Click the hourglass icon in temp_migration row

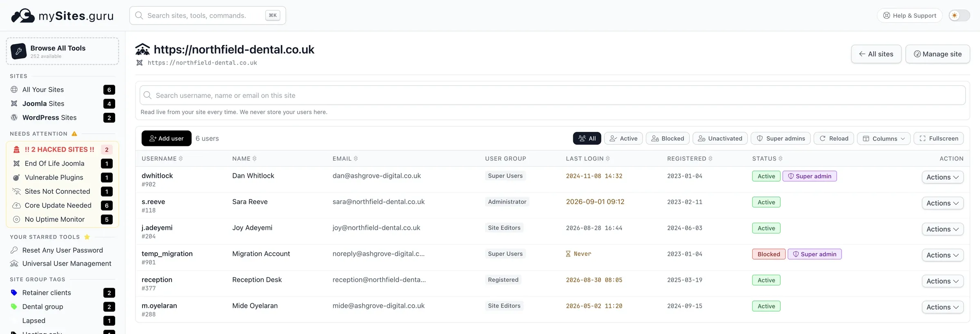pyautogui.click(x=568, y=254)
